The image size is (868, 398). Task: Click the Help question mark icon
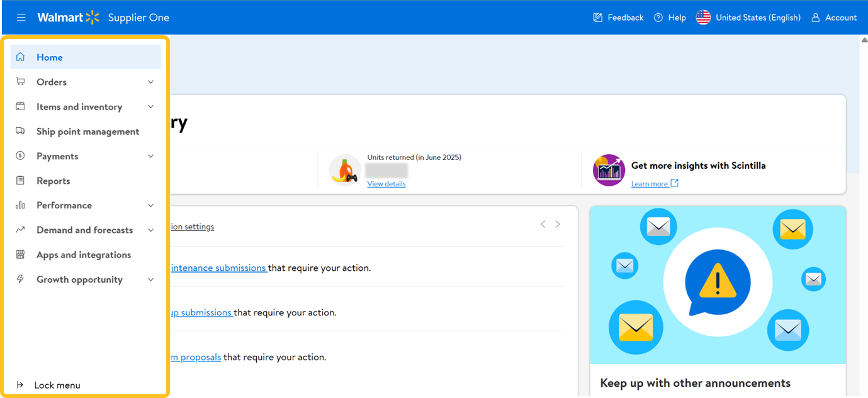coord(658,18)
